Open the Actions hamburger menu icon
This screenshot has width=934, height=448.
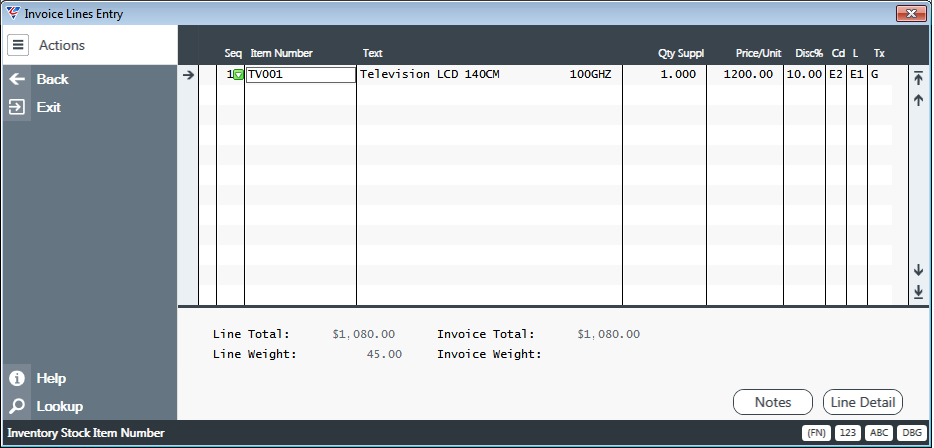coord(18,45)
